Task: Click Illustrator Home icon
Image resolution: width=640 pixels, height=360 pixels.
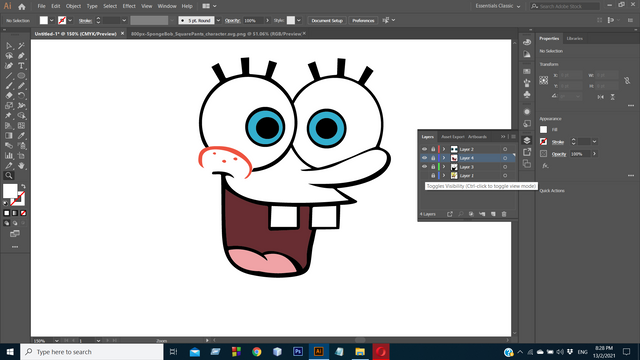Action: 22,6
